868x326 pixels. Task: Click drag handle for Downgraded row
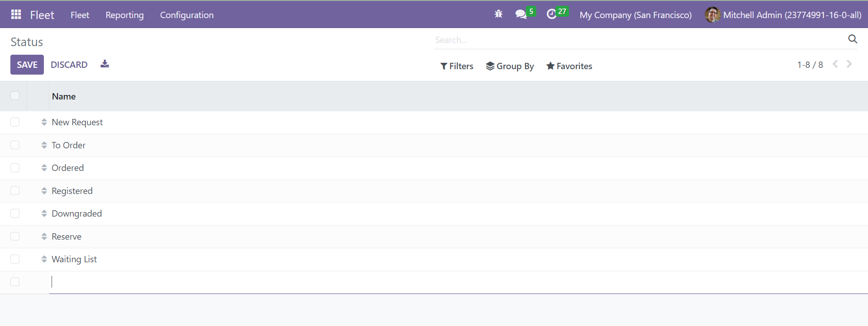coord(44,213)
